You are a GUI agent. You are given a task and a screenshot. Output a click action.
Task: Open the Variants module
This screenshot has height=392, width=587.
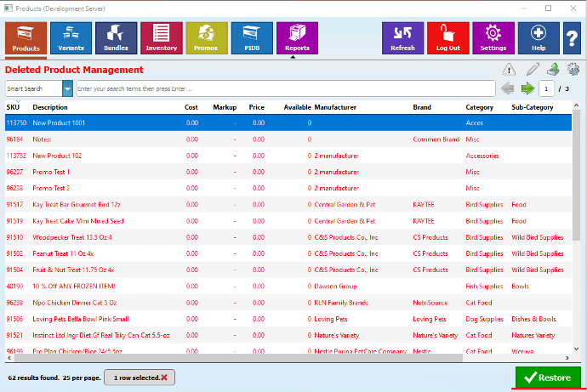point(71,37)
